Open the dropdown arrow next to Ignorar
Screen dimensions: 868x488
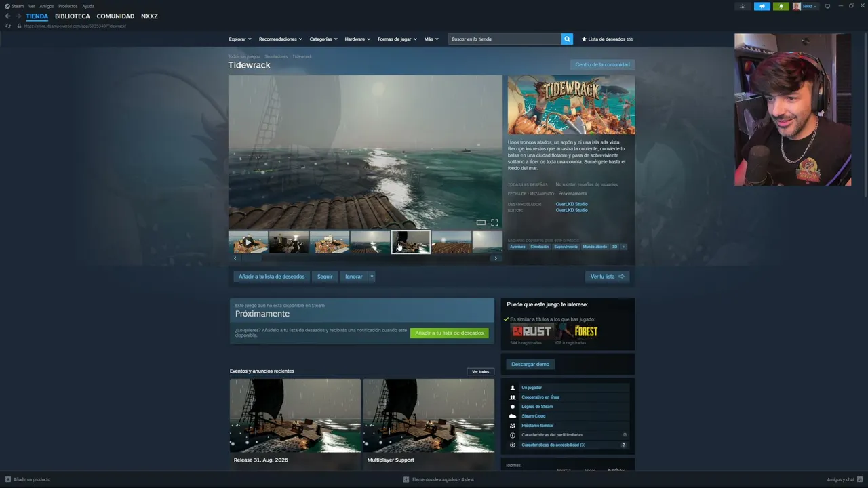coord(372,277)
